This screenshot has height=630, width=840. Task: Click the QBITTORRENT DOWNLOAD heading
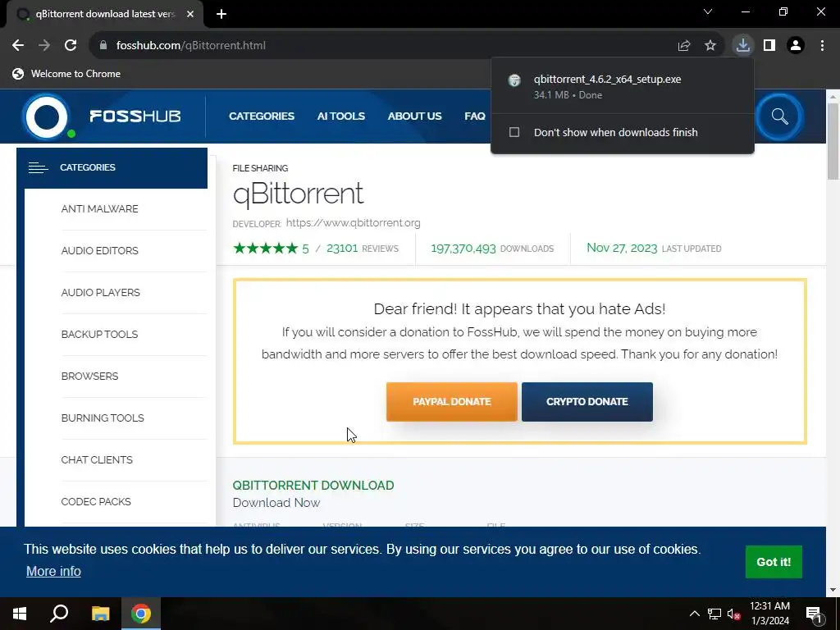point(313,486)
